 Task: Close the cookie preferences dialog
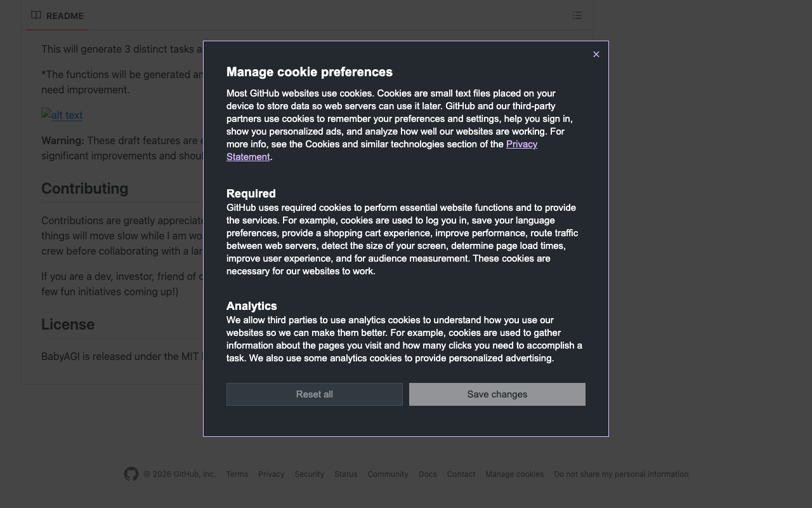point(596,55)
